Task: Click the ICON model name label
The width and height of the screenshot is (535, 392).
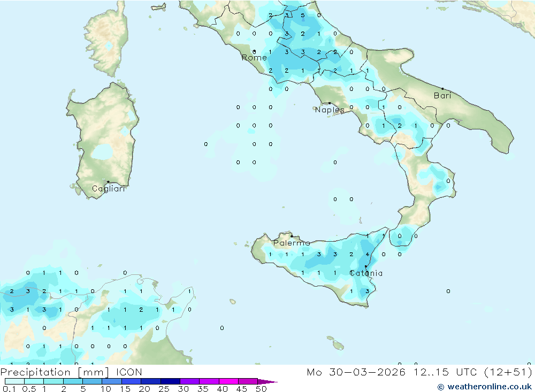Action: 129,372
